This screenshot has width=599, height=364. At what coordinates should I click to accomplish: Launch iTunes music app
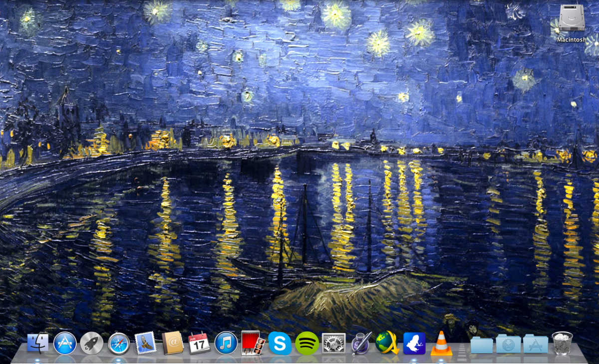tap(226, 343)
